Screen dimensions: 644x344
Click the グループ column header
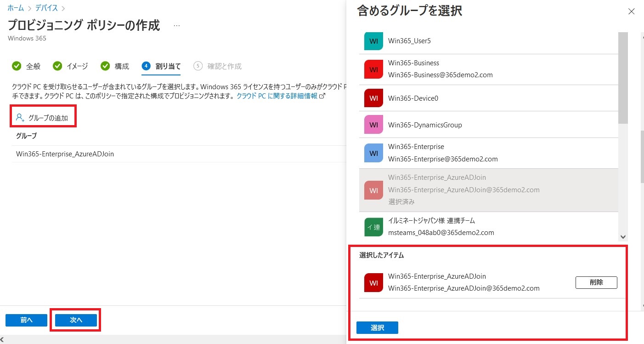click(x=26, y=136)
